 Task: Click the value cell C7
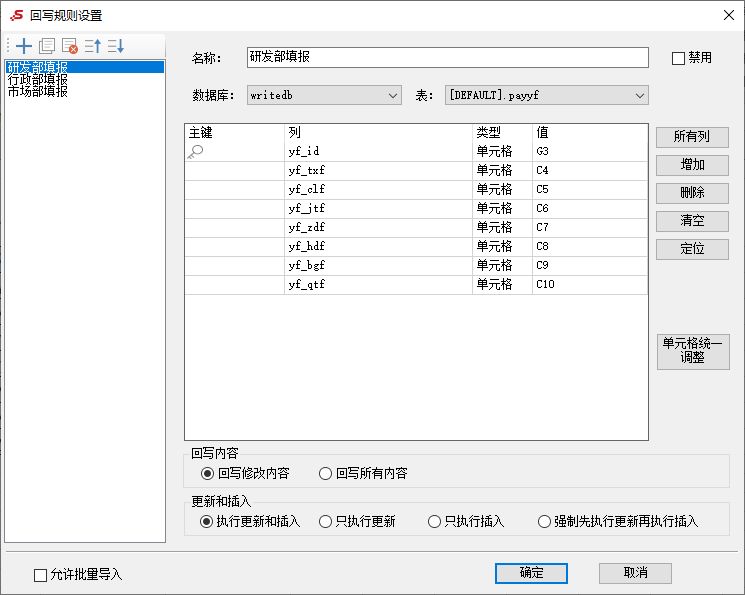tap(590, 228)
